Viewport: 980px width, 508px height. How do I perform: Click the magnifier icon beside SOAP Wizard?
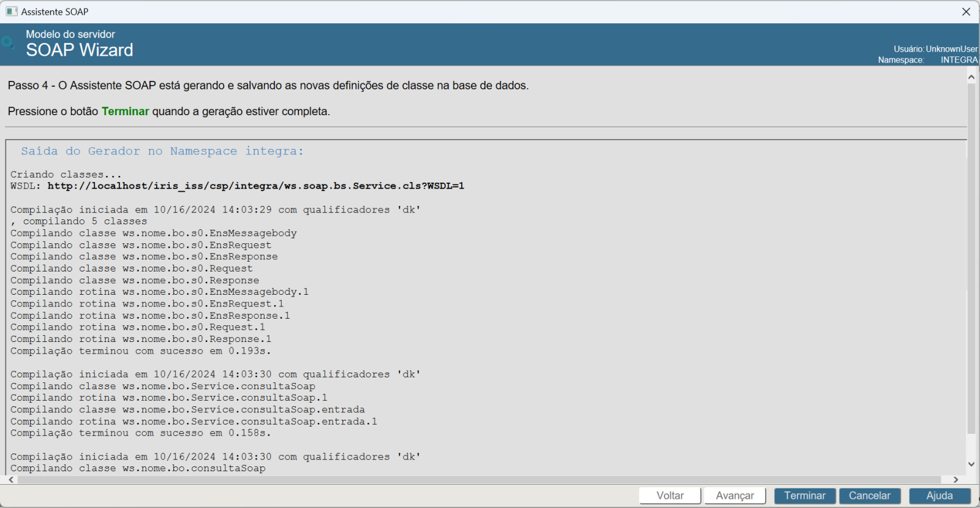point(8,42)
